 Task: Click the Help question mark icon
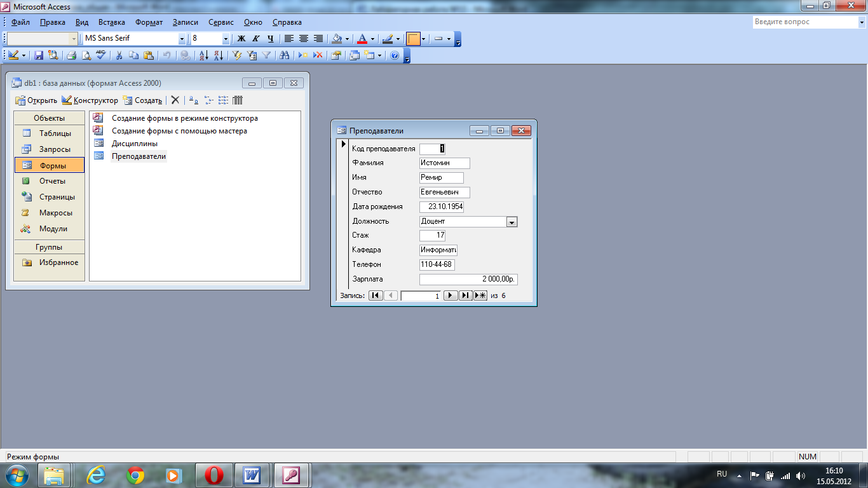click(x=395, y=55)
